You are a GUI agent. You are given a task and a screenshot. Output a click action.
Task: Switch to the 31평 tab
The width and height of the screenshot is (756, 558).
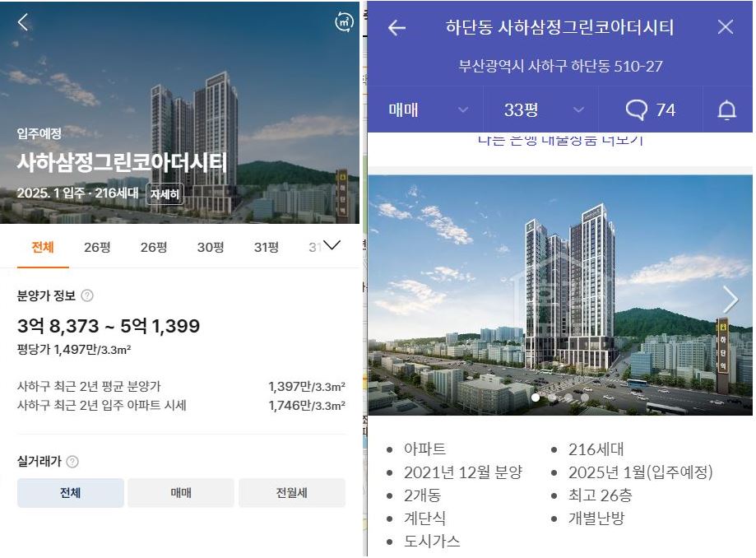pyautogui.click(x=267, y=248)
